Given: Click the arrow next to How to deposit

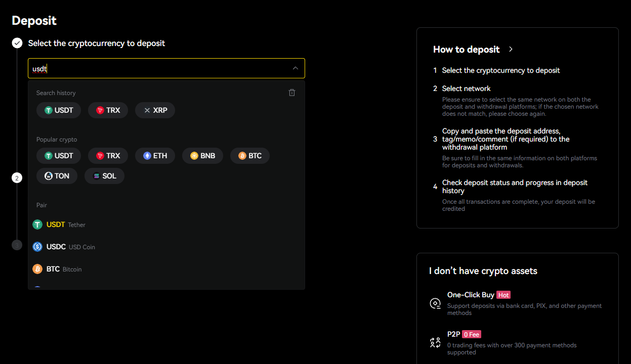Looking at the screenshot, I should click(511, 49).
